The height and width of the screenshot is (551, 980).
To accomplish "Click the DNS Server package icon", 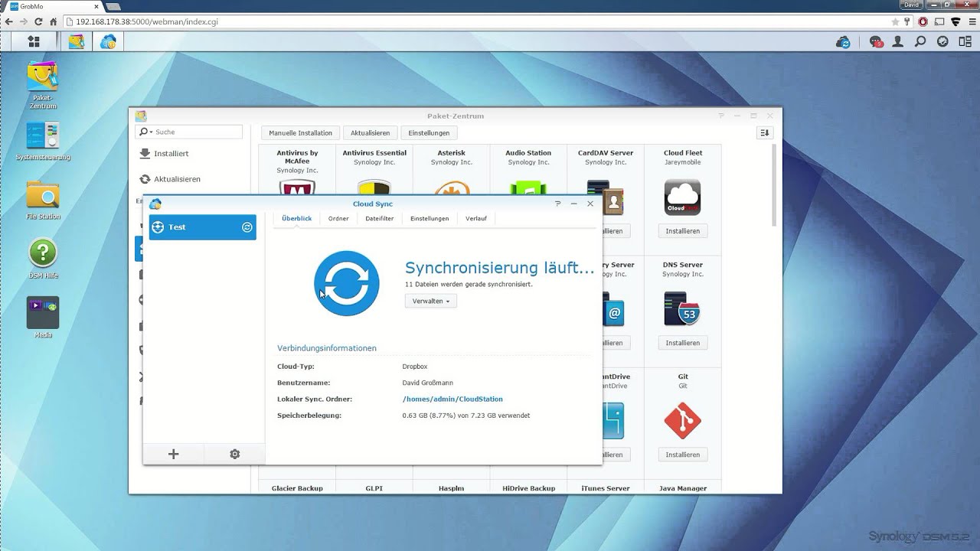I will pos(682,309).
